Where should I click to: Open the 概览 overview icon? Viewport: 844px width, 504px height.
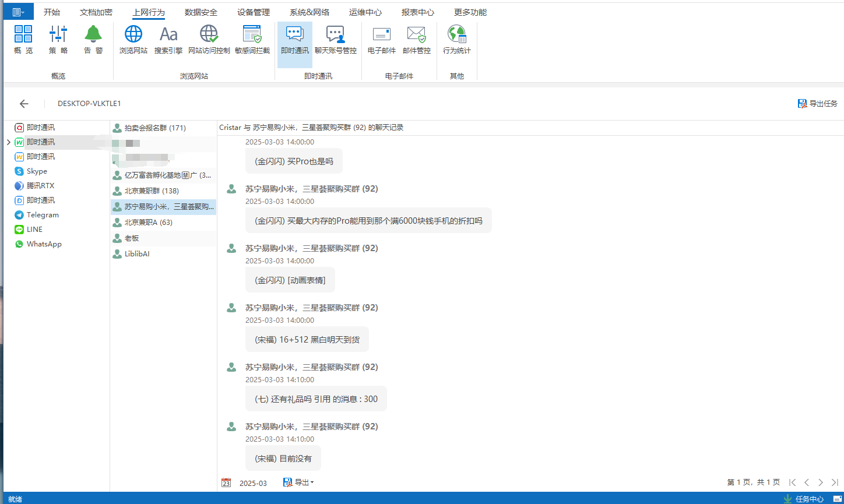coord(23,40)
